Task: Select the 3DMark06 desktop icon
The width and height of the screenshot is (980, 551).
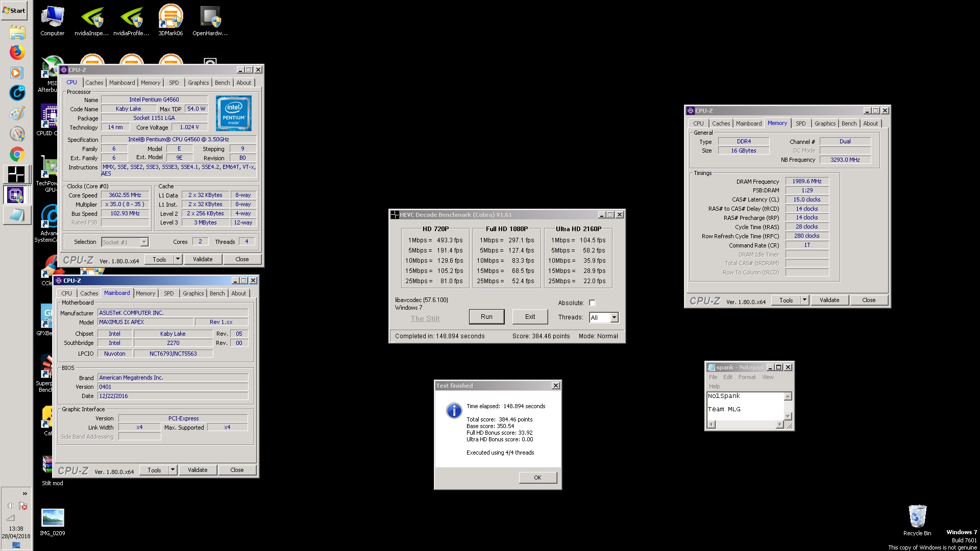Action: pos(170,21)
